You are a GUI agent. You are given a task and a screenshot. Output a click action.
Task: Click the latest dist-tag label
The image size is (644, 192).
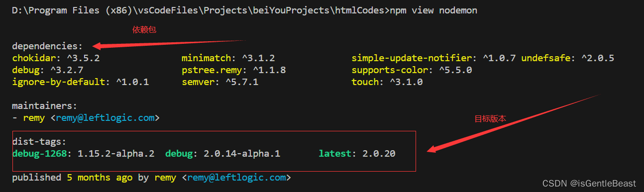click(x=335, y=154)
